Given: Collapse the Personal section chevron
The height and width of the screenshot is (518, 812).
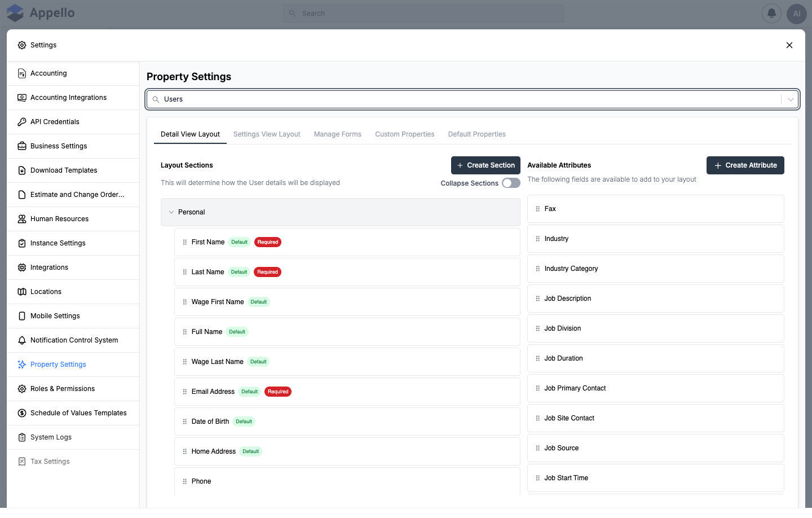Looking at the screenshot, I should 171,212.
